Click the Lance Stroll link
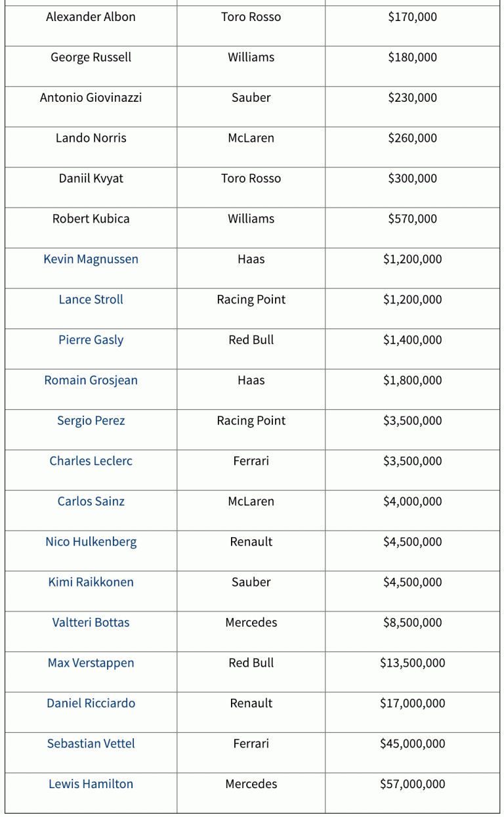Viewport: 504px width, 817px height. pyautogui.click(x=91, y=299)
